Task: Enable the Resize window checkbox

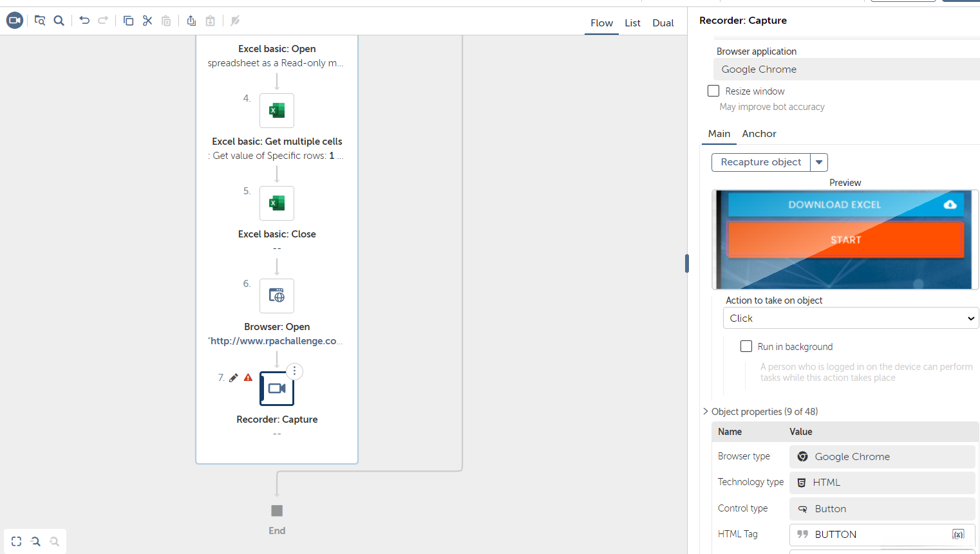Action: coord(713,91)
